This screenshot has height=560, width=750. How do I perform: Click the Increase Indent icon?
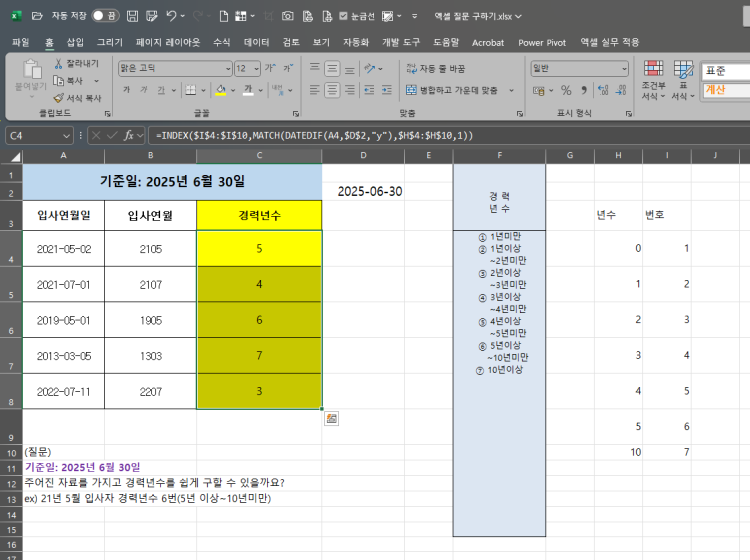pos(387,90)
